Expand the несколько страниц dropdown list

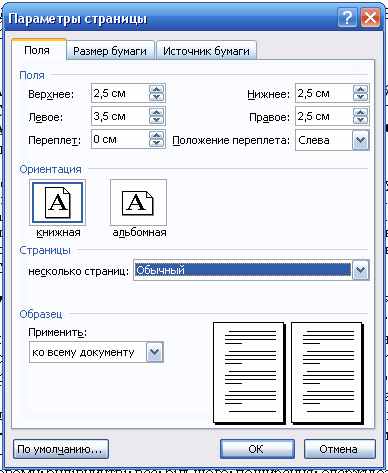[360, 270]
